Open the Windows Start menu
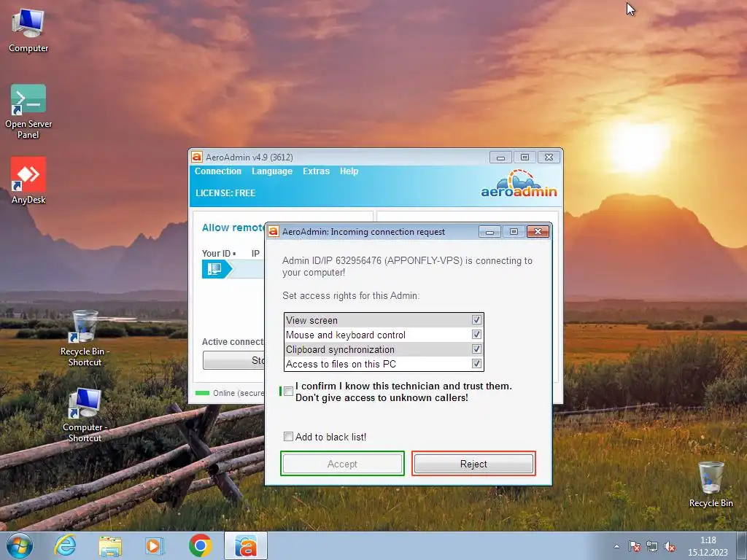The image size is (747, 560). point(20,545)
